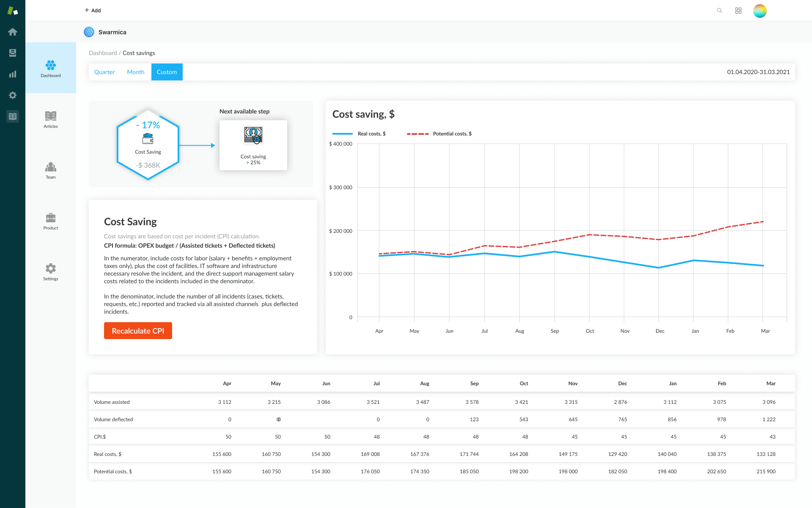
Task: Switch to the Quarter tab
Action: tap(104, 72)
